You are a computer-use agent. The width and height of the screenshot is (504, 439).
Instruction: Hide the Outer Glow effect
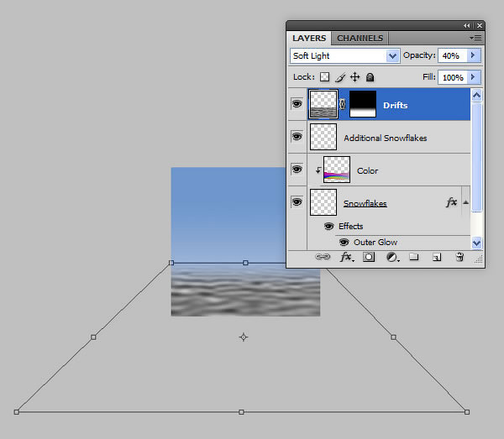tap(344, 242)
